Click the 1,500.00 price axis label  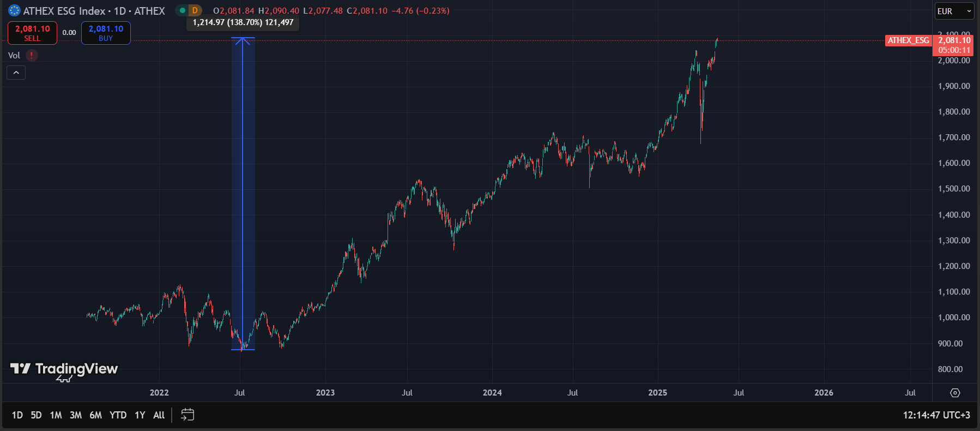pos(954,189)
